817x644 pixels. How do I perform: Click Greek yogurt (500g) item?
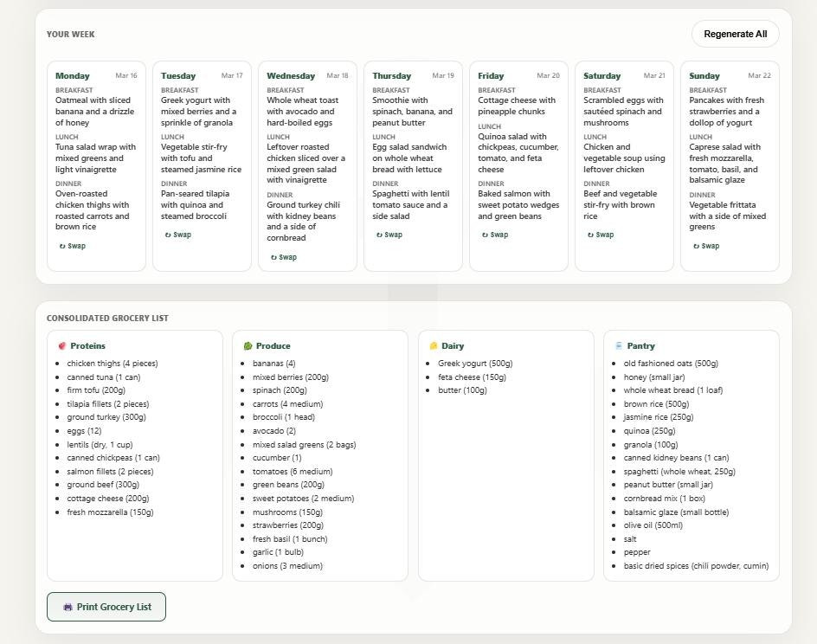(x=475, y=364)
